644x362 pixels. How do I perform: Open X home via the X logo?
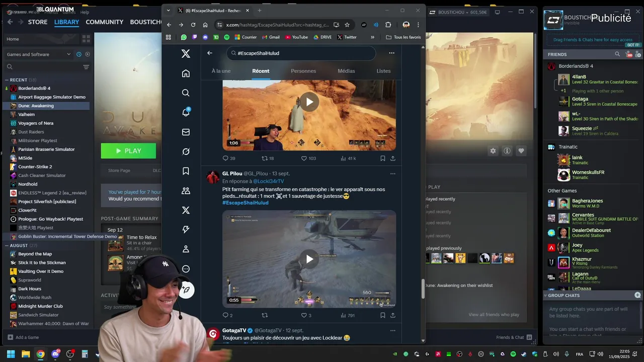click(186, 54)
